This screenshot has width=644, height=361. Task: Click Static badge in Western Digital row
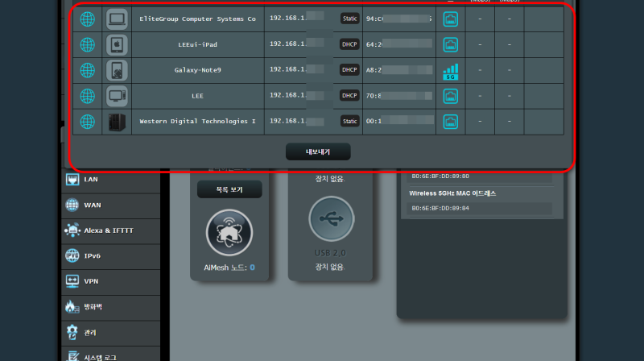349,122
